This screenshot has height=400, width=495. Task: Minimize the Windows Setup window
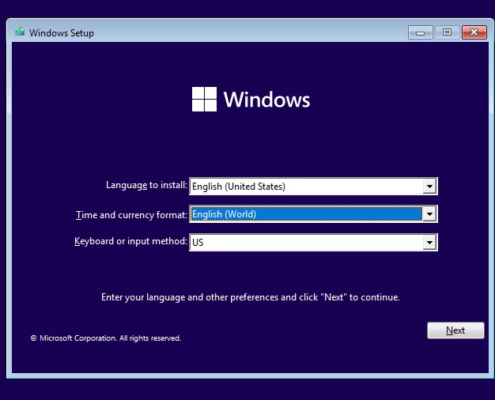pyautogui.click(x=420, y=33)
